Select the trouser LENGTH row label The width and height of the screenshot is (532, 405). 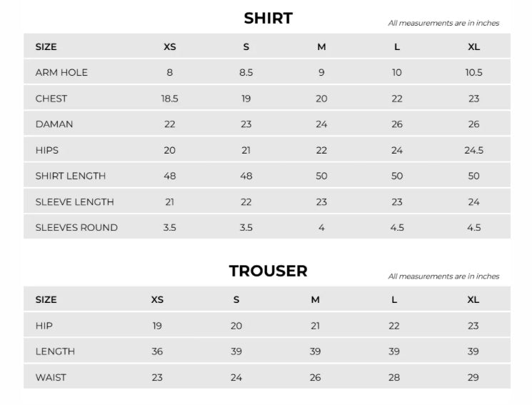point(55,351)
